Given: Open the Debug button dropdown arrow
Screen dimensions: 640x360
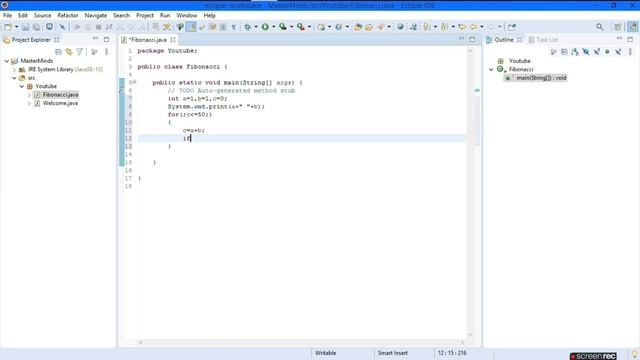Looking at the screenshot, I should coord(256,27).
